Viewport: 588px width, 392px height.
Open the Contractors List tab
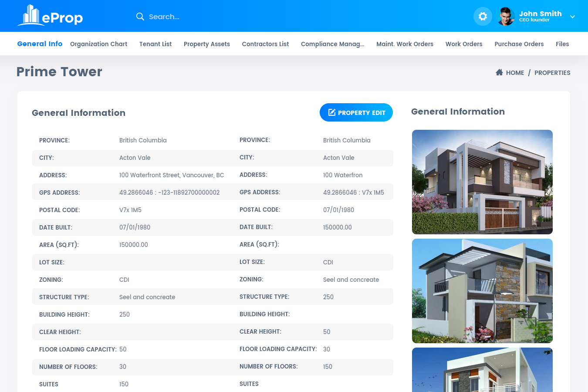265,44
